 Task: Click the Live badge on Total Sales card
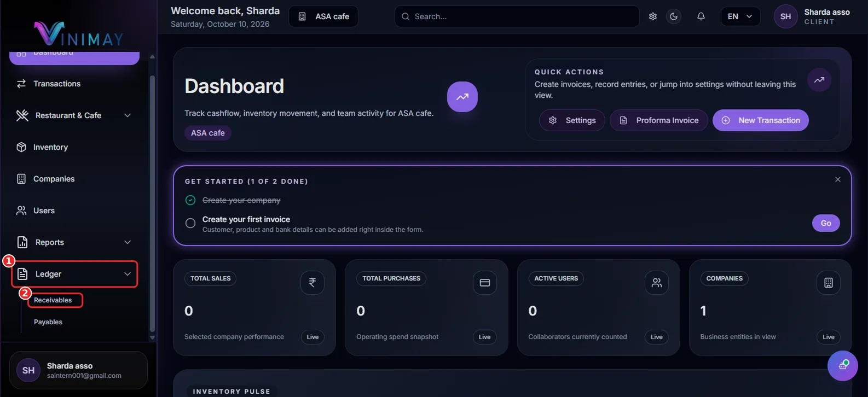(313, 337)
